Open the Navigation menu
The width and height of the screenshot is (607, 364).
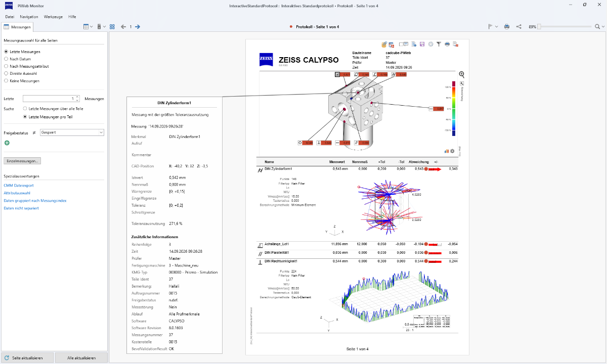click(x=29, y=17)
